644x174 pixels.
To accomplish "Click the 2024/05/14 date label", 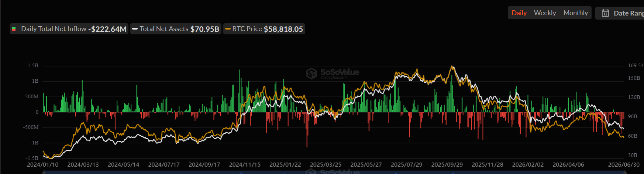I will coord(124,164).
